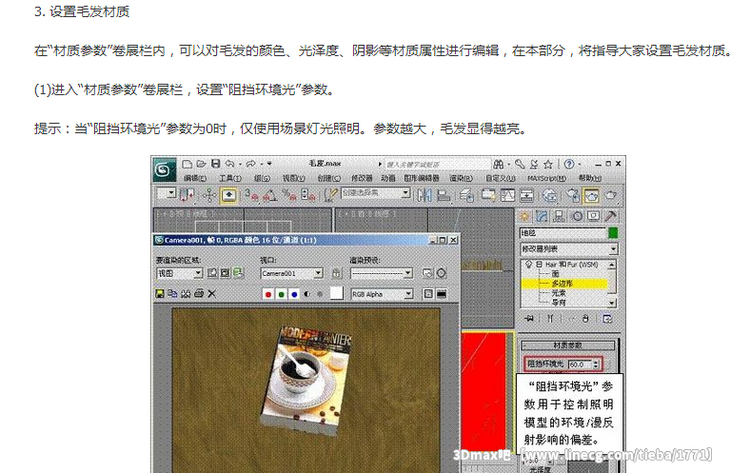Click the Undo arrow icon
Screen dimensions: 750x473
click(230, 164)
